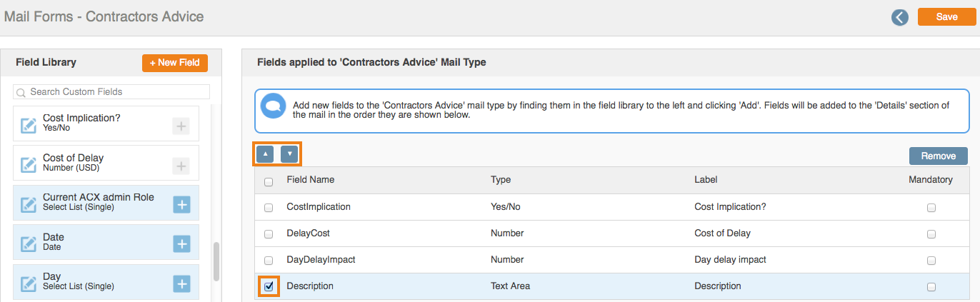Move selected field down with arrow

click(x=289, y=153)
